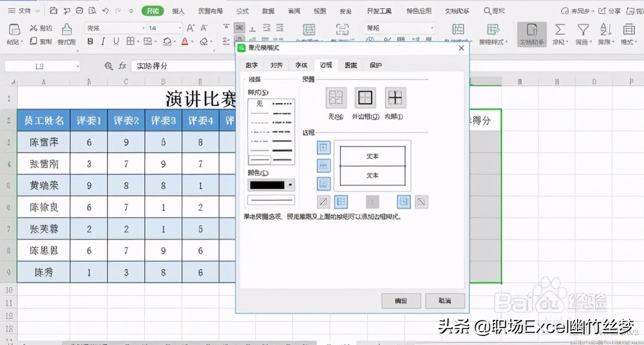Click the Filter funnel icon
The image size is (644, 345).
pos(582,30)
